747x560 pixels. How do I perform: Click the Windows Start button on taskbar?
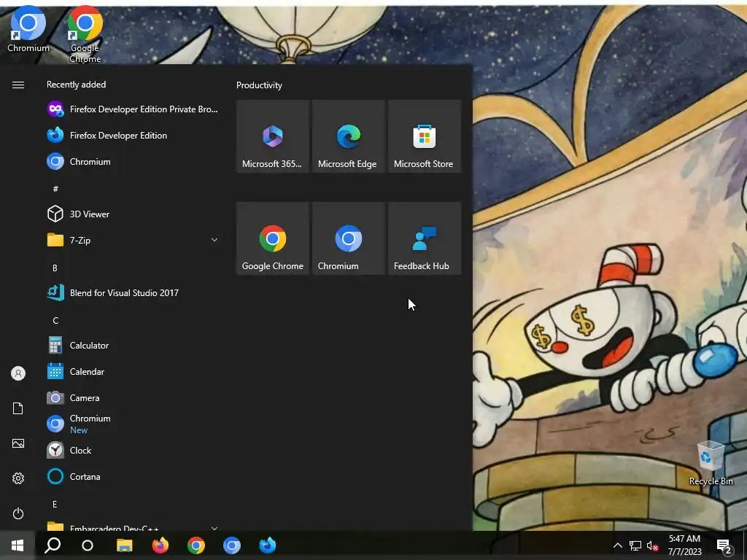tap(18, 545)
